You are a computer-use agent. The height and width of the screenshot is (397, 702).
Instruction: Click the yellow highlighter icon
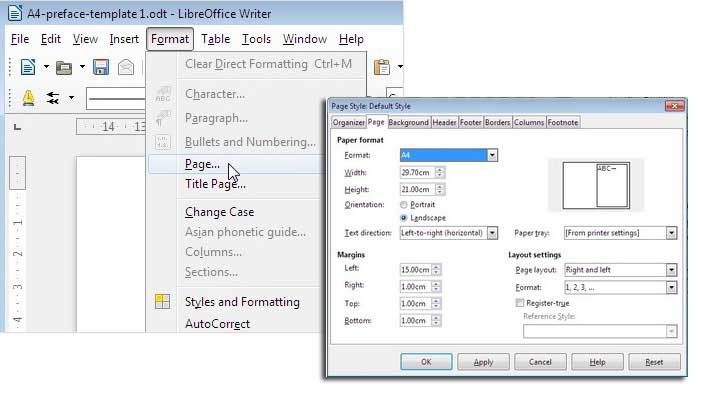click(28, 97)
